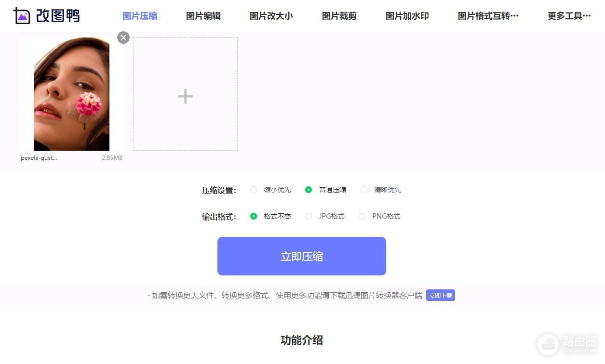
Task: Expand the 图片格式互转 menu
Action: pos(488,16)
